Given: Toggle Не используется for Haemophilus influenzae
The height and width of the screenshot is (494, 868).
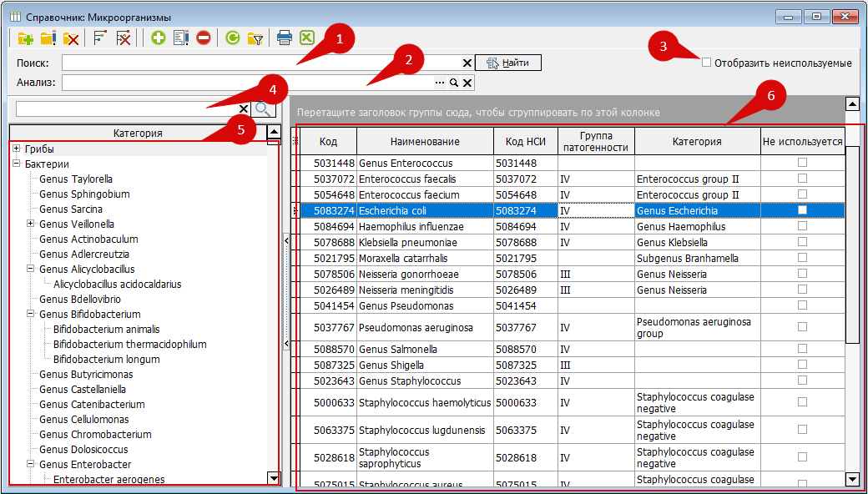Looking at the screenshot, I should (x=802, y=225).
